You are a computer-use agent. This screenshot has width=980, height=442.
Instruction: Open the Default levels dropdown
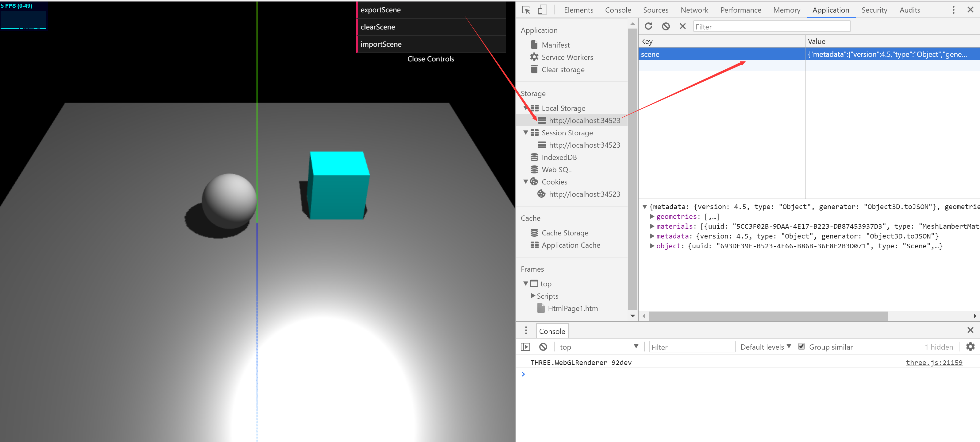point(765,347)
